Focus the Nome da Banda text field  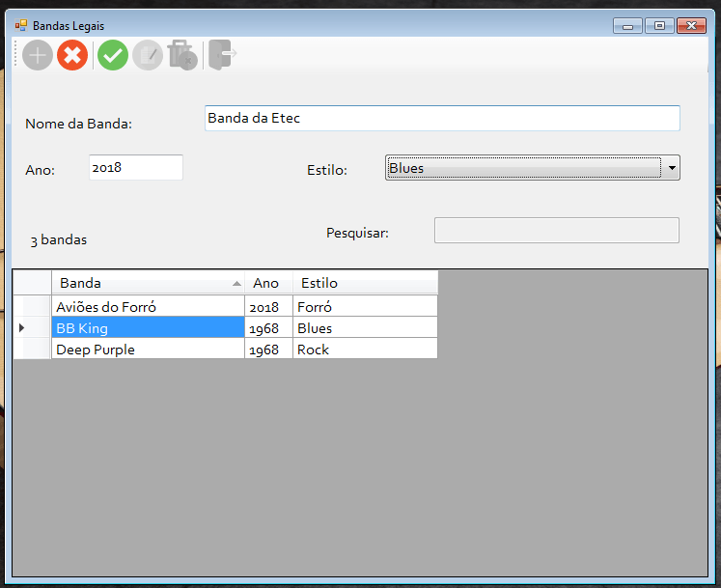[442, 118]
